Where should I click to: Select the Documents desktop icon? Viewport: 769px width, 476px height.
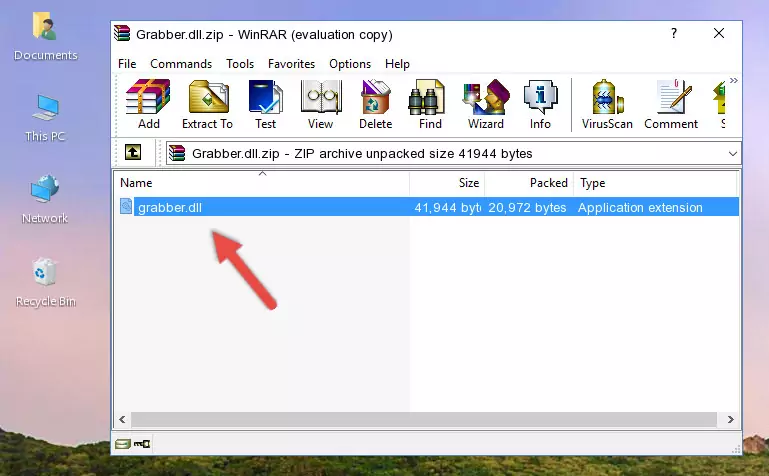(x=45, y=37)
